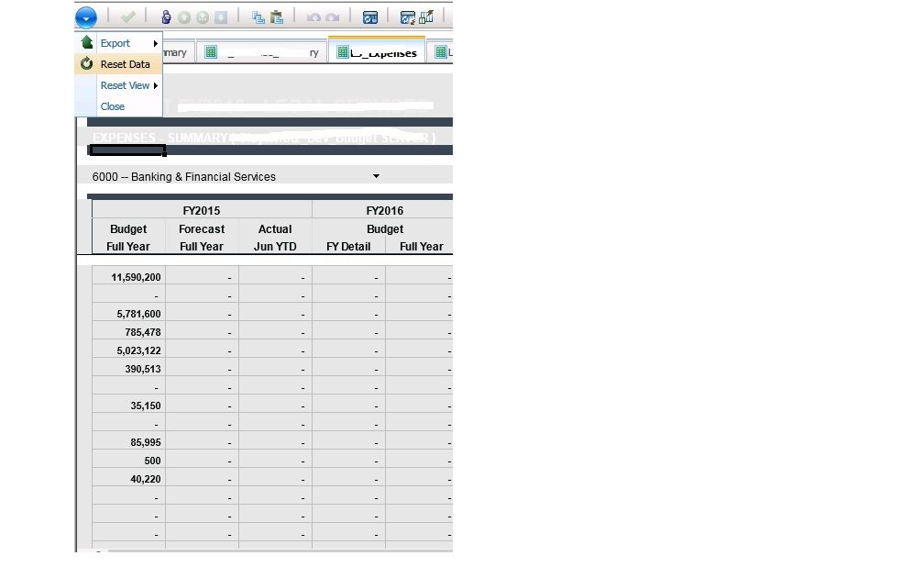Click Actual Jun YTD cell in 785,478 row
This screenshot has width=924, height=578.
pos(275,331)
